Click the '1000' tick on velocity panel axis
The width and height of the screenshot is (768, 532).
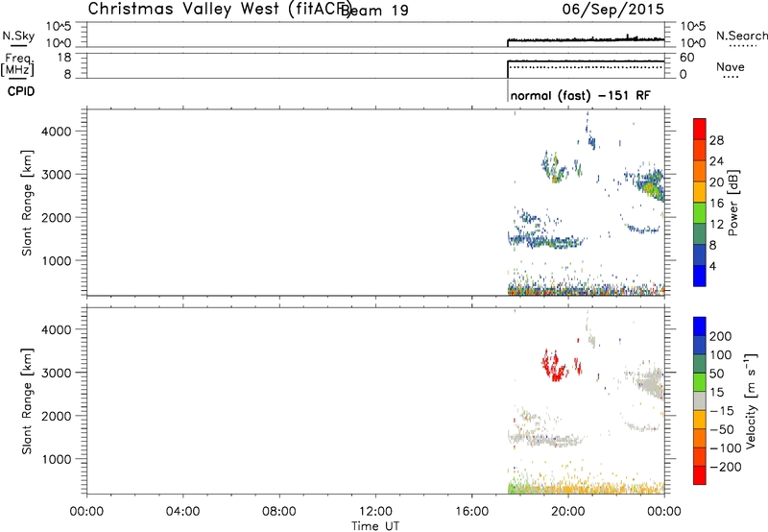click(56, 459)
